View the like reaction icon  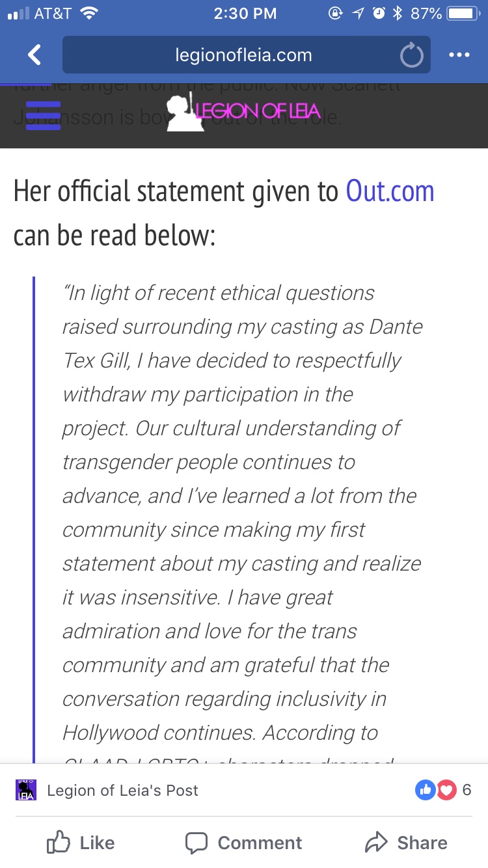pyautogui.click(x=426, y=791)
